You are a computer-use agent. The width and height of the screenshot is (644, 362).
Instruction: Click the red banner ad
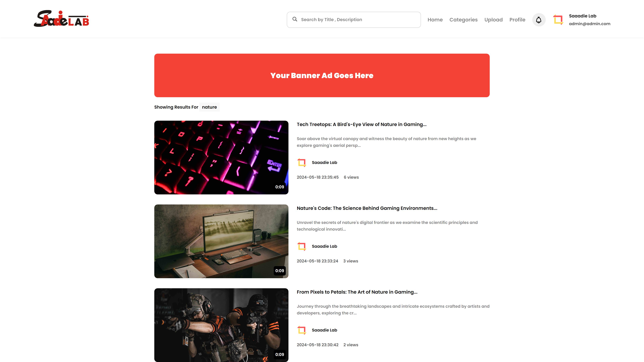click(x=322, y=75)
